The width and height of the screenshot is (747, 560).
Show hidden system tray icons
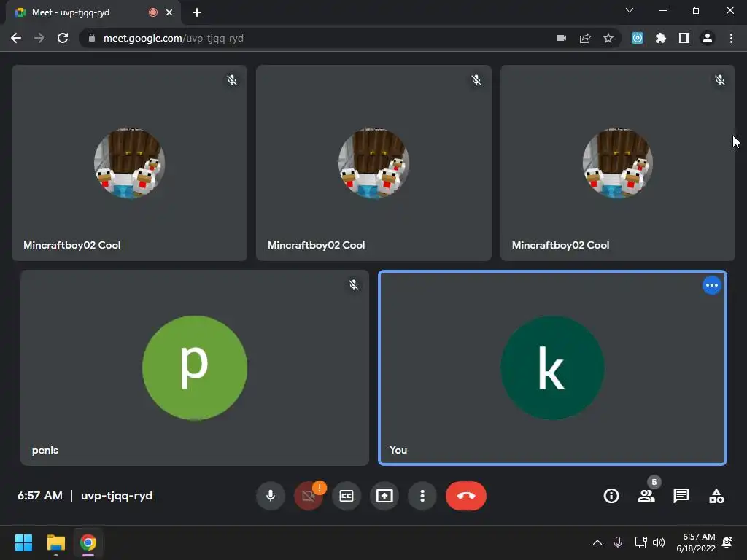[x=597, y=542]
